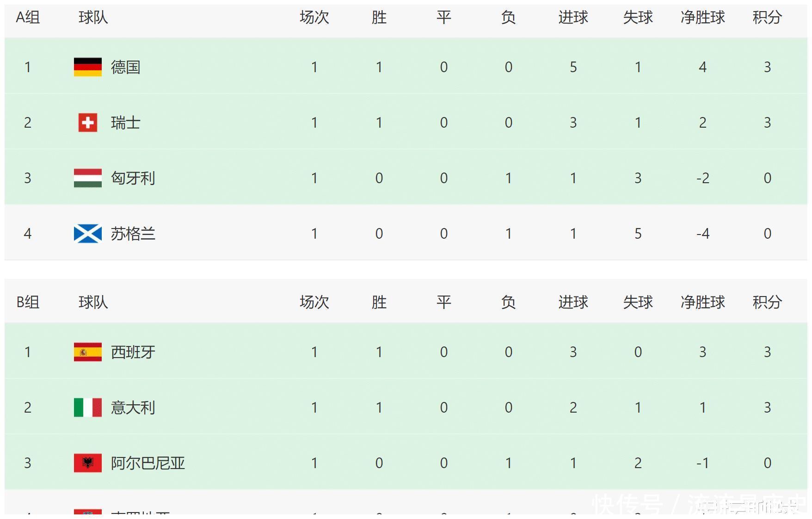Screen dimensions: 812x519
Task: Open the 西班牙 team link
Action: (x=133, y=352)
